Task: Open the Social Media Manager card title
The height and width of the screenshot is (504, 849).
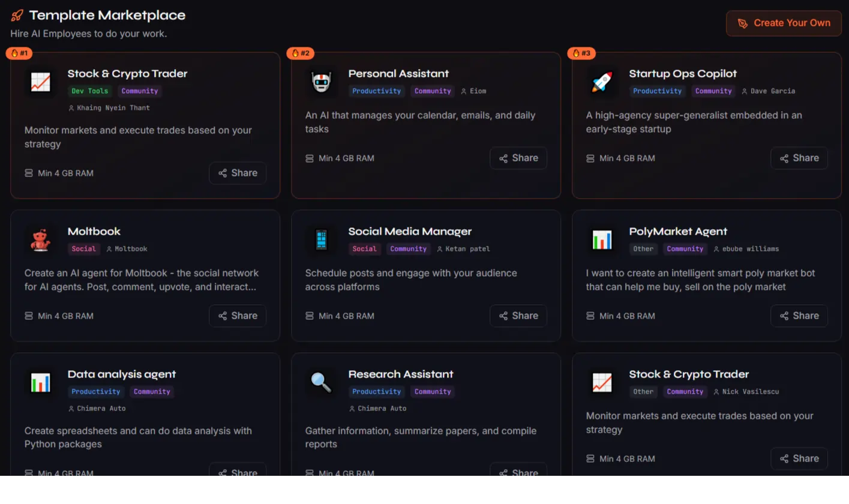Action: [x=410, y=232]
